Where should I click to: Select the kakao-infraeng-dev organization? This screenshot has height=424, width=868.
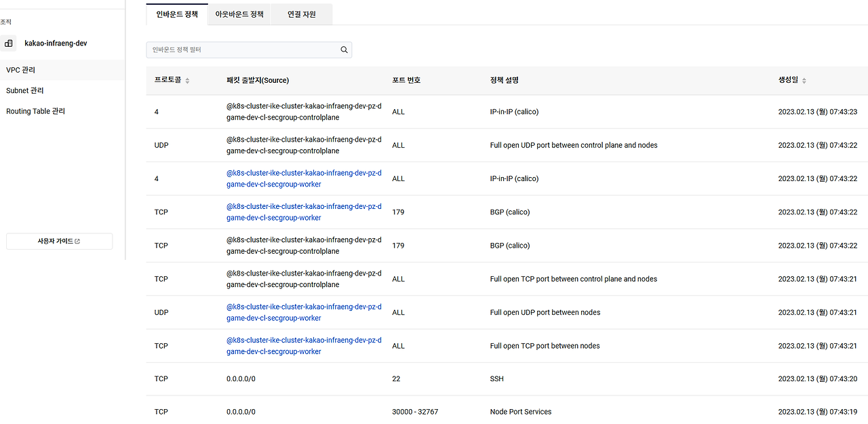[x=56, y=43]
